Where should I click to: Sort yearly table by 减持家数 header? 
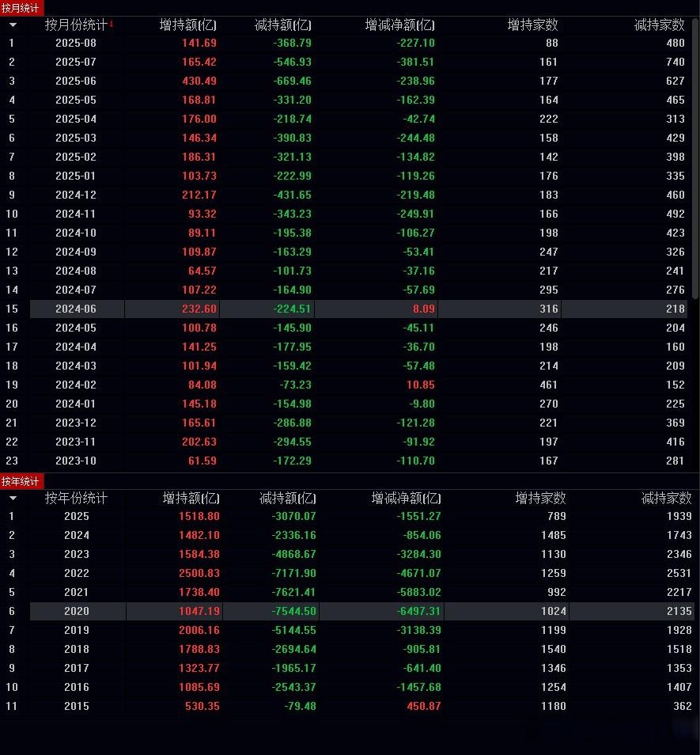coord(666,499)
